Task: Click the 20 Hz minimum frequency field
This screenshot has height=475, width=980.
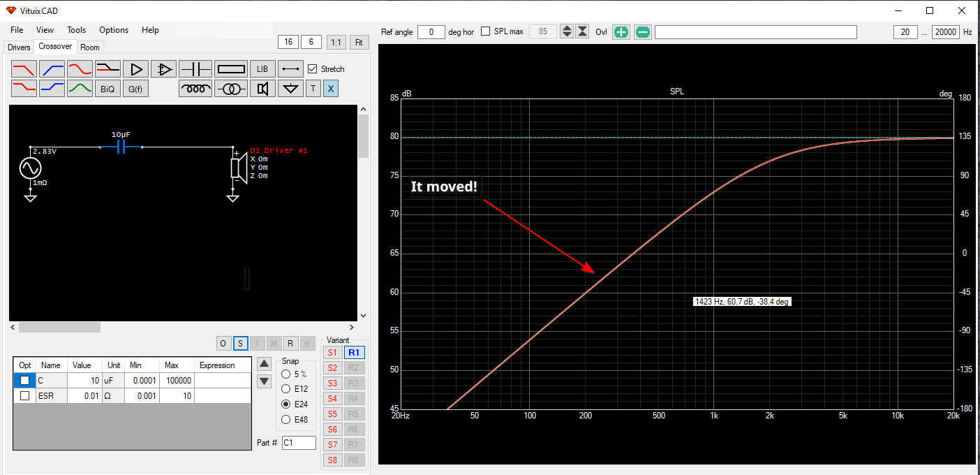Action: click(905, 32)
